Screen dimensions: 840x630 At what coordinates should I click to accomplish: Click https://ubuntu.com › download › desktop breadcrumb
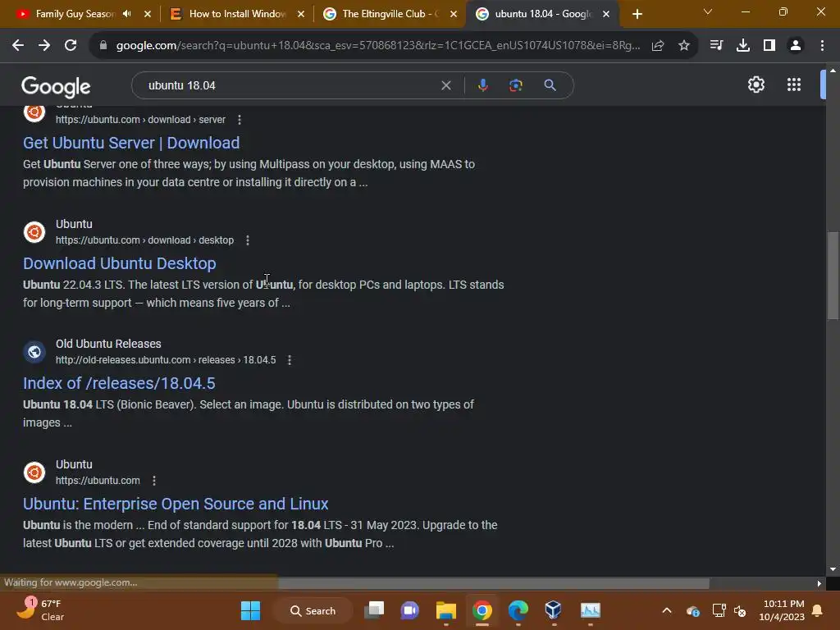[x=144, y=240]
